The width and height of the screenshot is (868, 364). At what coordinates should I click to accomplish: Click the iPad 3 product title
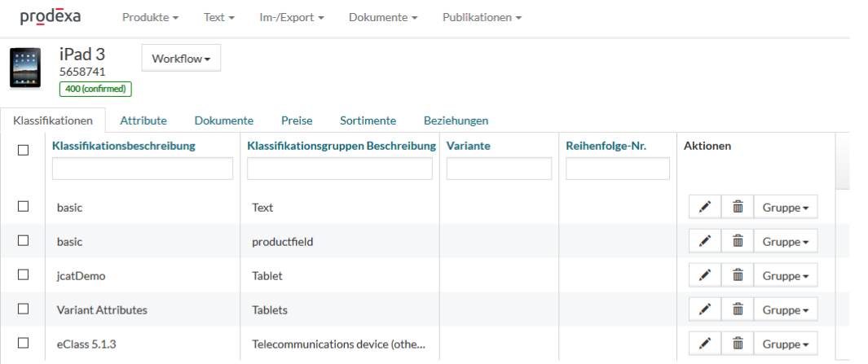[x=82, y=55]
